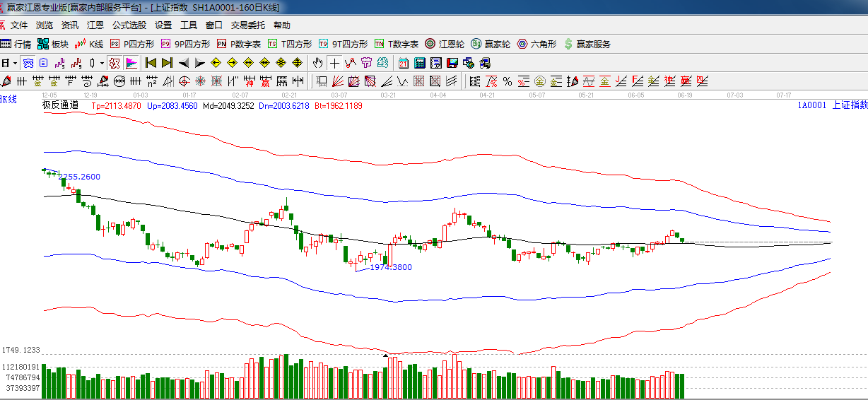Click the 赢家轮 Big wheel icon
Screen dimensions: 868x400
(491, 44)
